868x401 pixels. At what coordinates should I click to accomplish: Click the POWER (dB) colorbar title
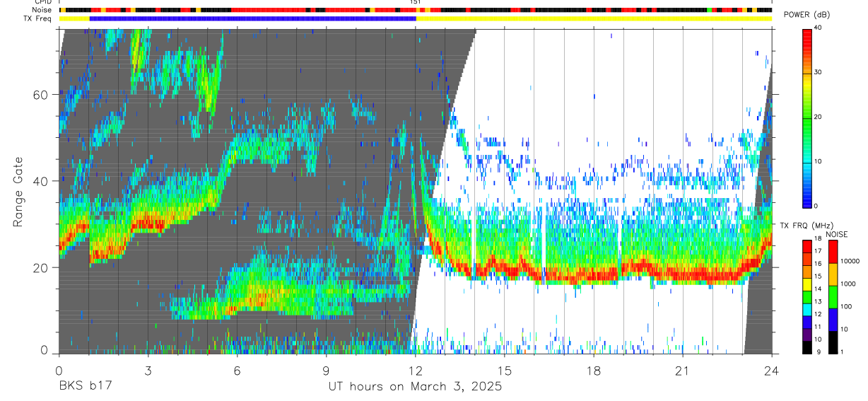coord(807,15)
